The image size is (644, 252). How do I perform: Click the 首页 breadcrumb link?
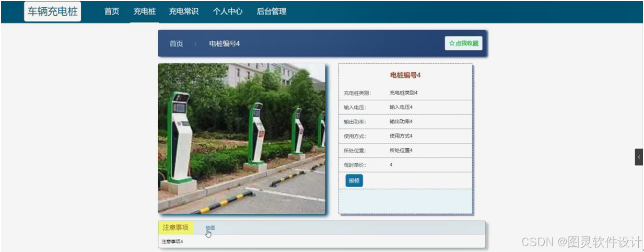point(176,44)
